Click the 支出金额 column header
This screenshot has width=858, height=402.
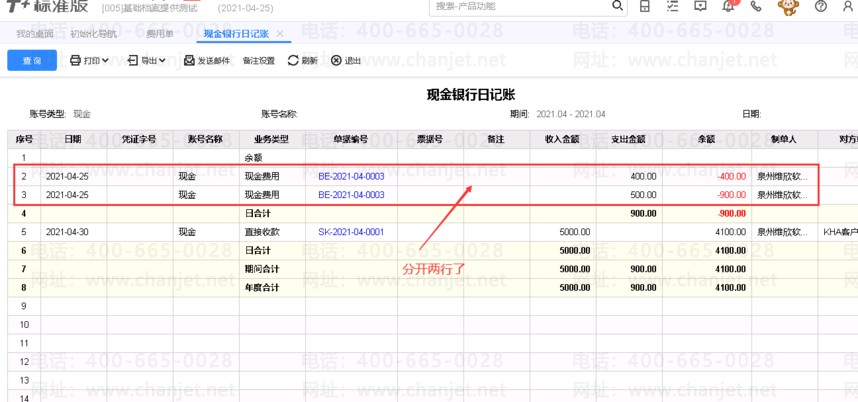click(x=629, y=139)
